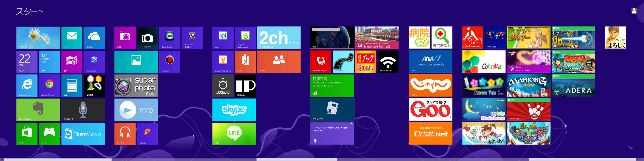Open the Book Smart tile

pos(365,62)
